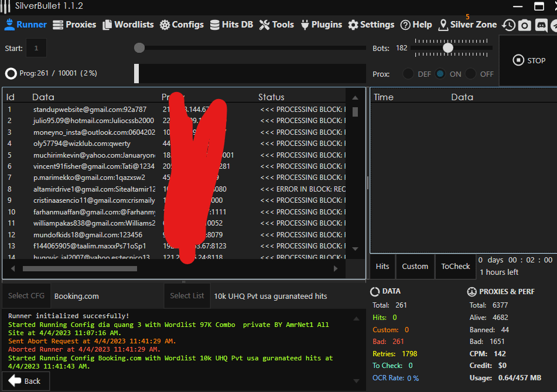Image resolution: width=557 pixels, height=392 pixels.
Task: Open Help via the question mark icon
Action: tap(405, 25)
